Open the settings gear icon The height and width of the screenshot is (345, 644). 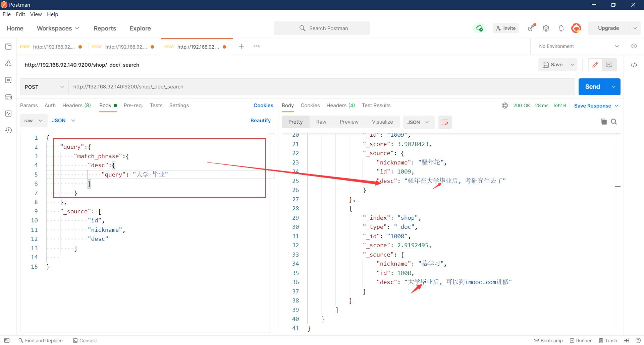546,28
